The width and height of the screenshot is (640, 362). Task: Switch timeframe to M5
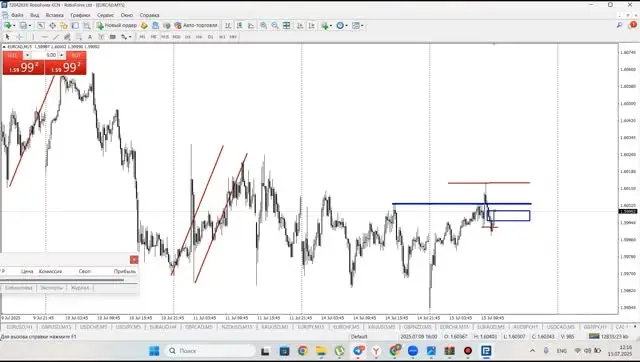153,37
